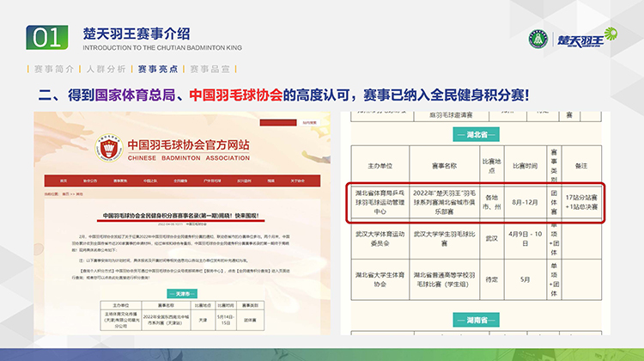Viewport: 644px width, 361px height.
Task: Click the red search box on the website
Action: coord(278,123)
